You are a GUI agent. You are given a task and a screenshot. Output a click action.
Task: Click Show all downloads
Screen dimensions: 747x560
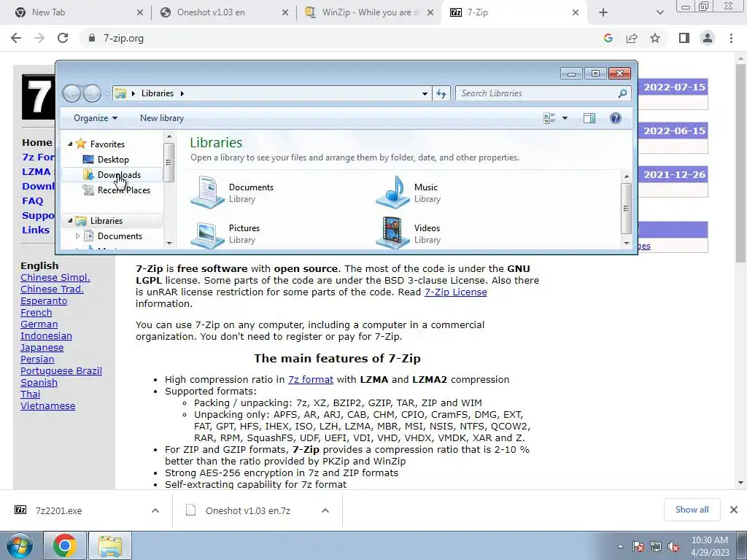(x=692, y=510)
